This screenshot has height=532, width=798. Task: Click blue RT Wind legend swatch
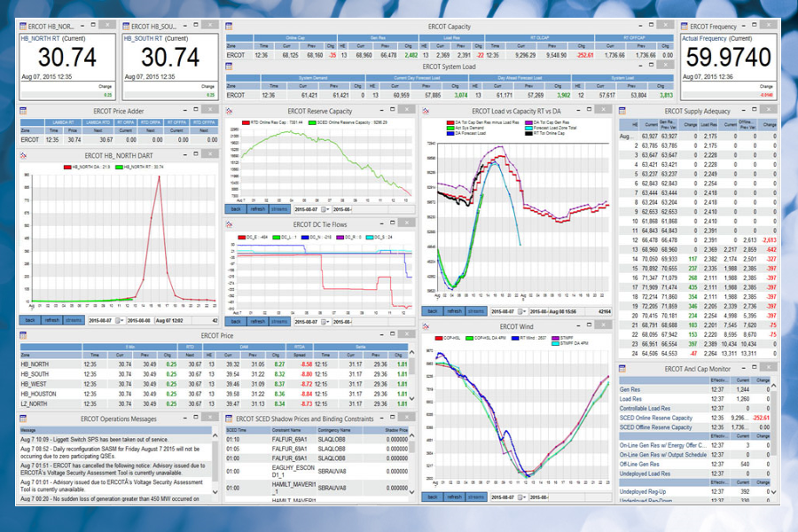click(515, 338)
